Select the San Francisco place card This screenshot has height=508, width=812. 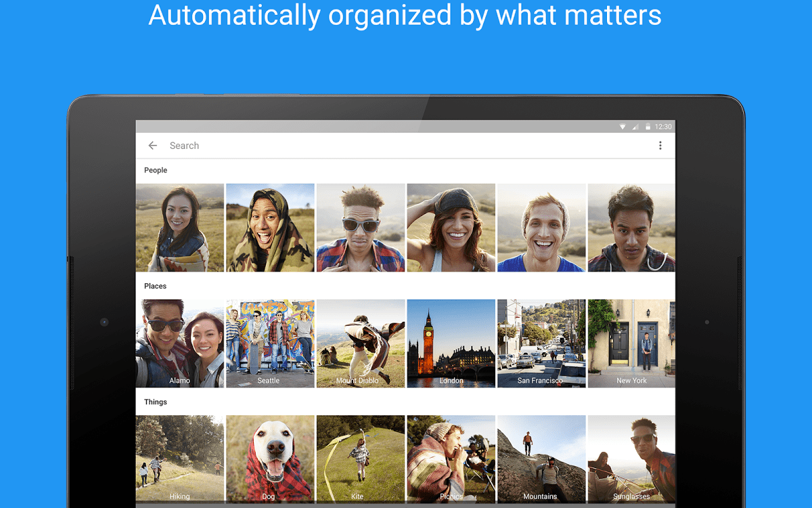click(541, 343)
